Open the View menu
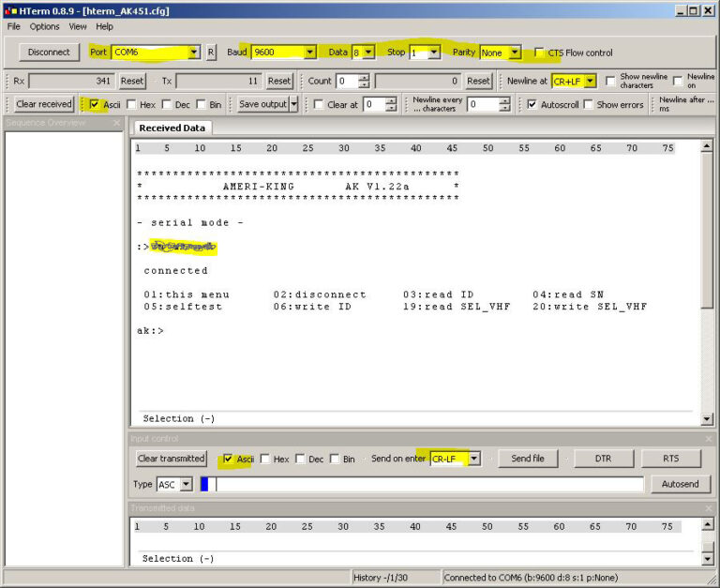 point(78,26)
